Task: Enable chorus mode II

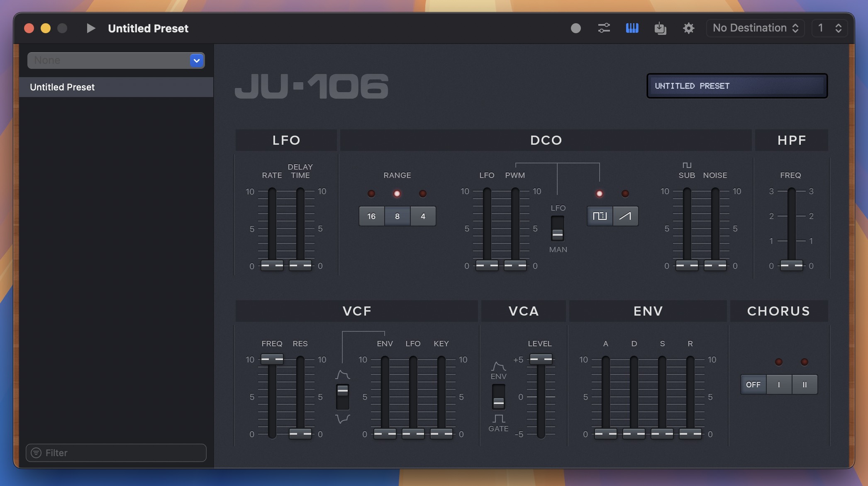Action: pos(805,384)
